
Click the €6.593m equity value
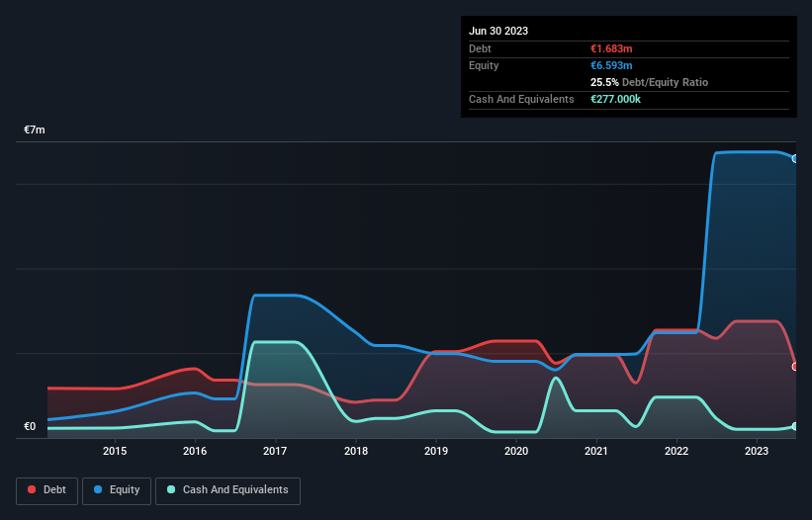[x=611, y=65]
